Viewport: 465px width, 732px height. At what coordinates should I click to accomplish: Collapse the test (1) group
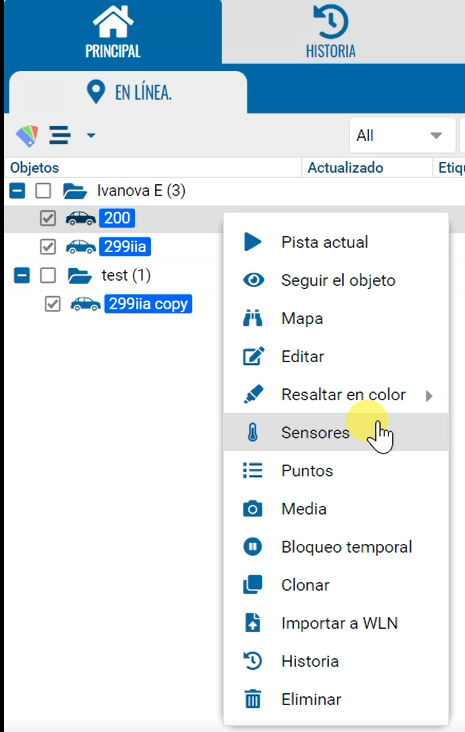(x=22, y=275)
